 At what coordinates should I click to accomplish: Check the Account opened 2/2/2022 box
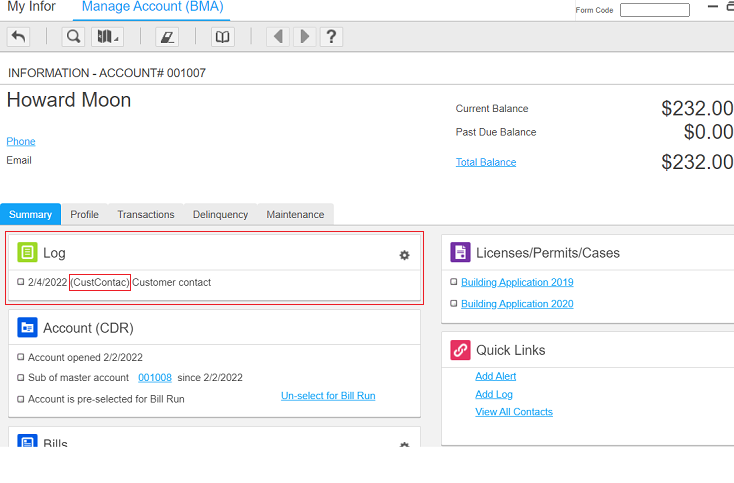click(x=21, y=357)
